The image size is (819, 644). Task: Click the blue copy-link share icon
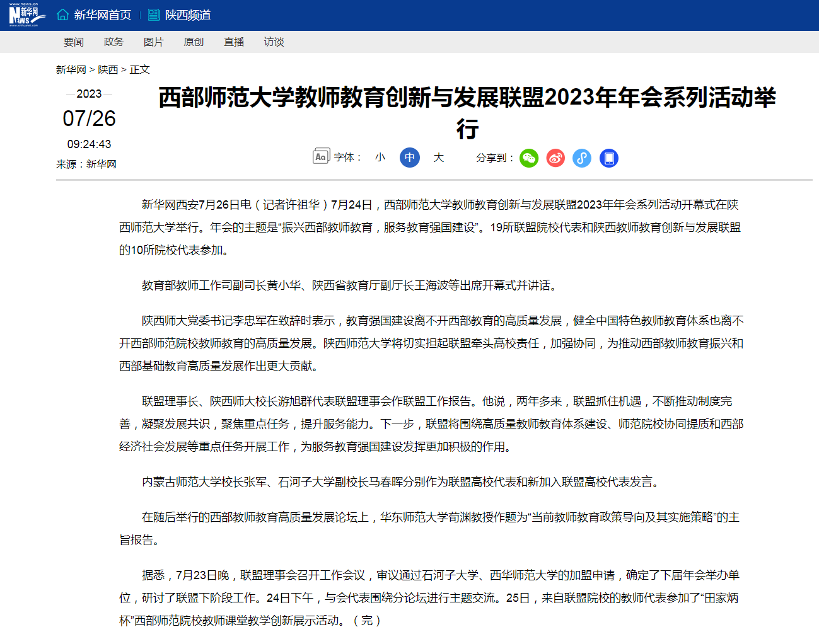pos(582,158)
